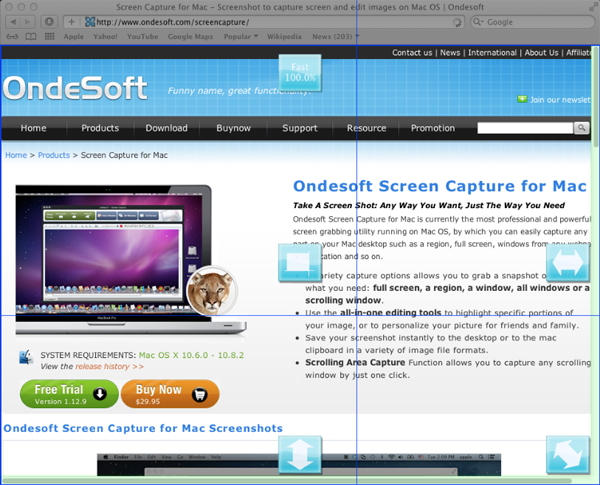Click the URL address field
Viewport: 600px width, 485px height.
tap(264, 22)
